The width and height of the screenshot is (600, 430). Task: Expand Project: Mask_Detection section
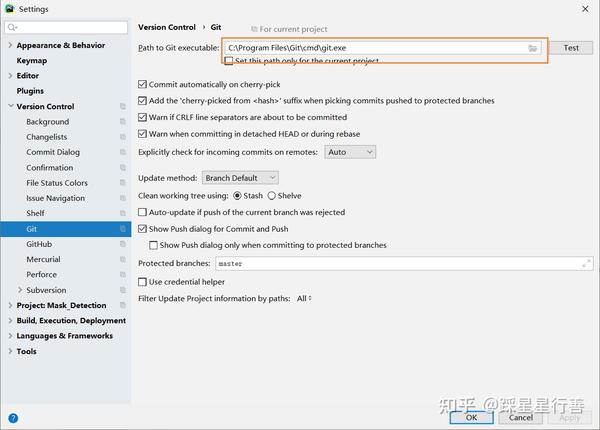pyautogui.click(x=10, y=305)
